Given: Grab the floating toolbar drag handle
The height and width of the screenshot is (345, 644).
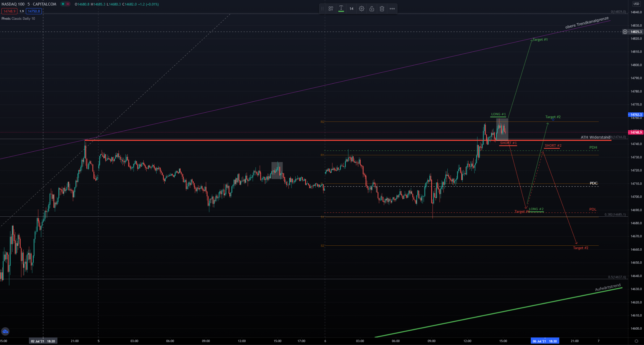Looking at the screenshot, I should tap(322, 9).
